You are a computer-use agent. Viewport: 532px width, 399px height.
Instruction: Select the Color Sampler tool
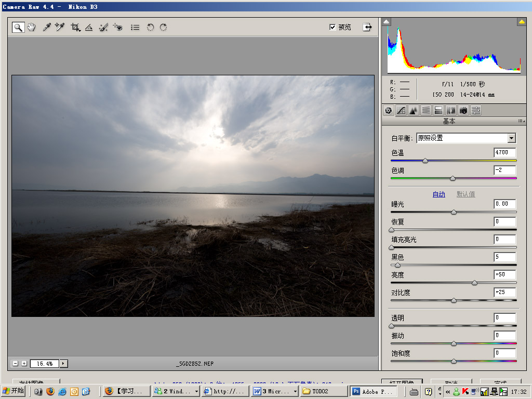coord(60,27)
